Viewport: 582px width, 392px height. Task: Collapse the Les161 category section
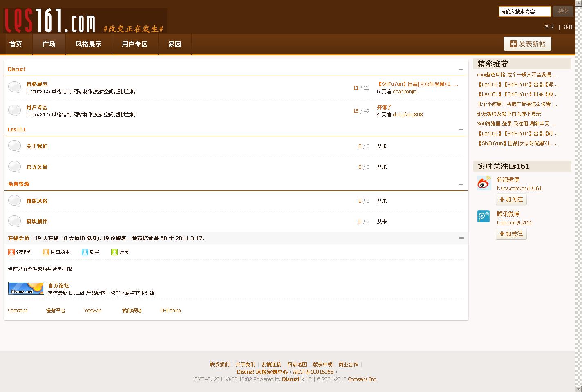pos(461,129)
